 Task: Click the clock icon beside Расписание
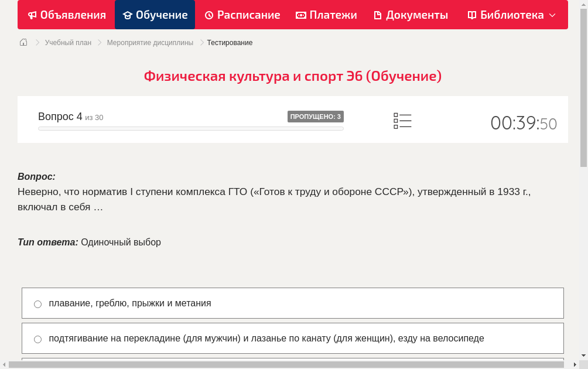click(208, 15)
